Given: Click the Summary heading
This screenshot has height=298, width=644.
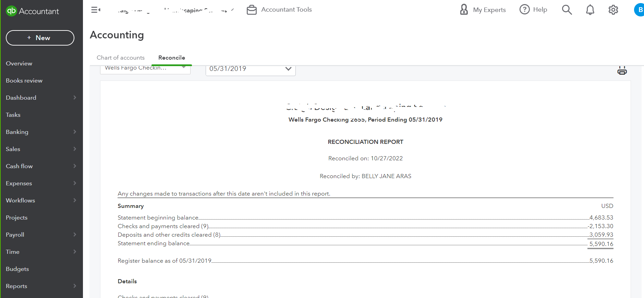Looking at the screenshot, I should [x=131, y=206].
